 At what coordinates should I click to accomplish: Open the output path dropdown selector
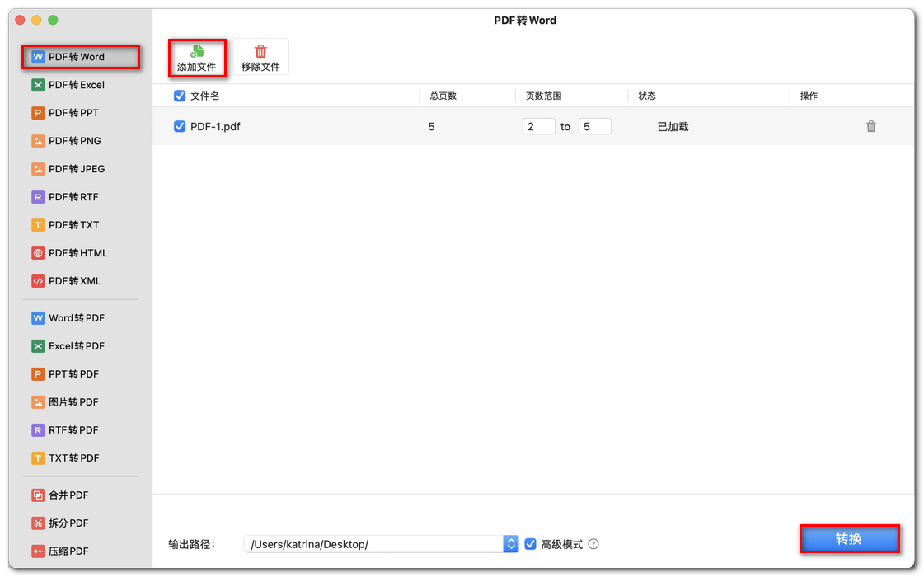(511, 544)
